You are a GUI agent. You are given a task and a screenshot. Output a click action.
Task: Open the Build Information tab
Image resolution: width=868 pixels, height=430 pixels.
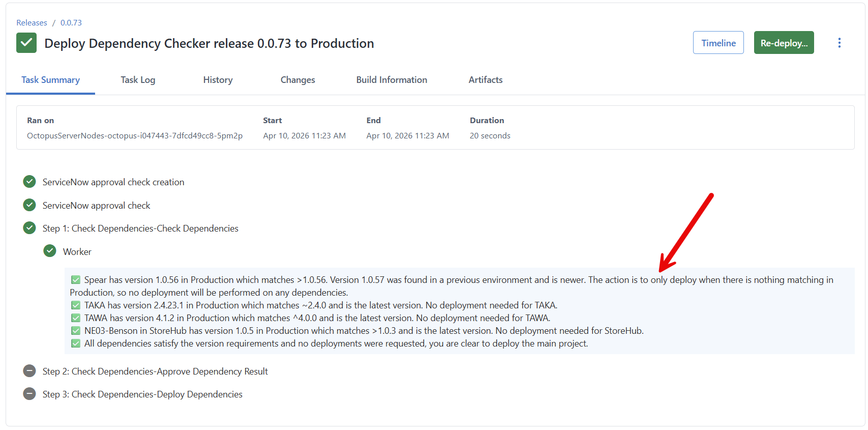[x=392, y=80]
